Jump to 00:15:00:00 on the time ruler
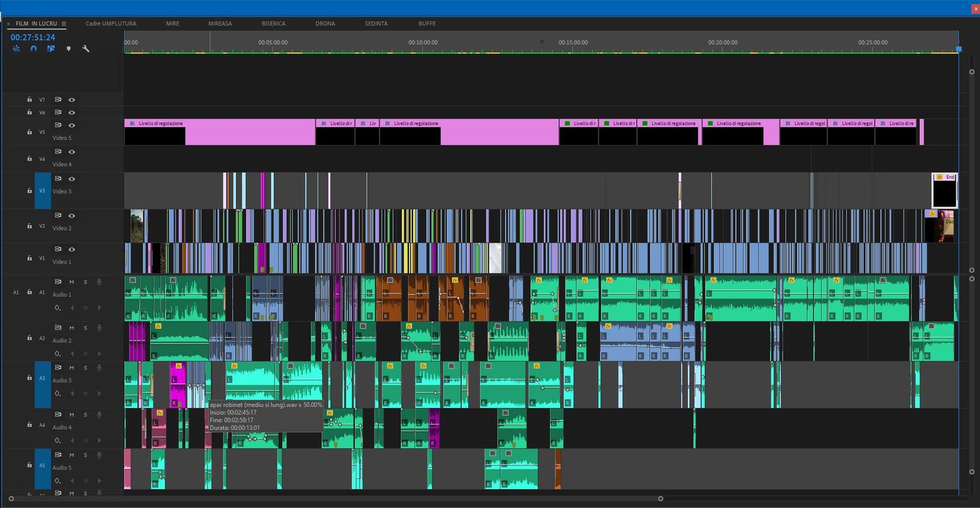 pos(573,42)
